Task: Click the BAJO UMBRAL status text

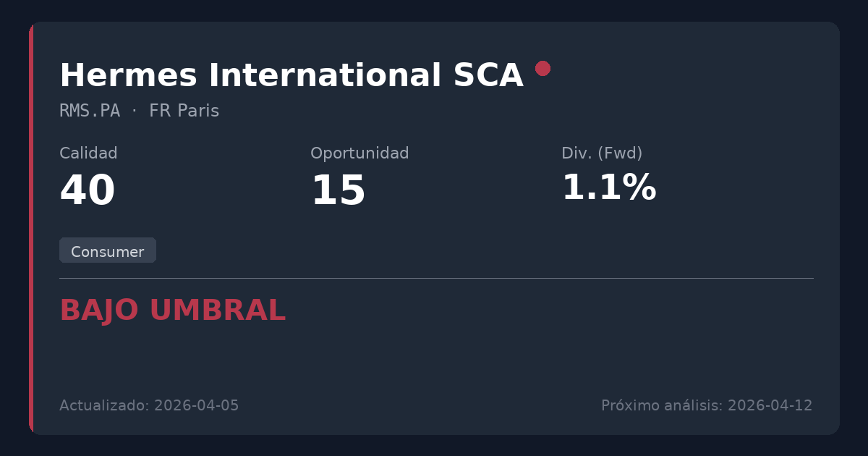Action: click(172, 311)
